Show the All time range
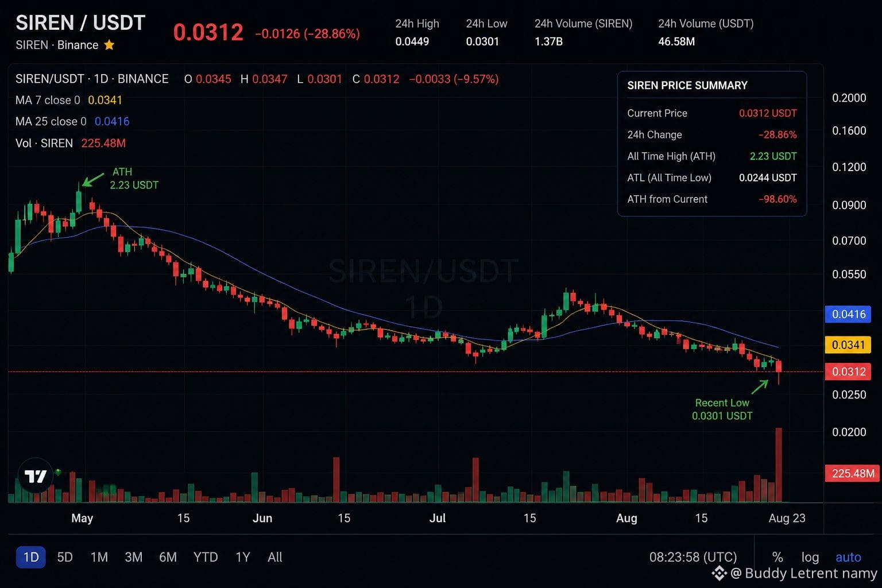This screenshot has width=882, height=588. pos(275,557)
